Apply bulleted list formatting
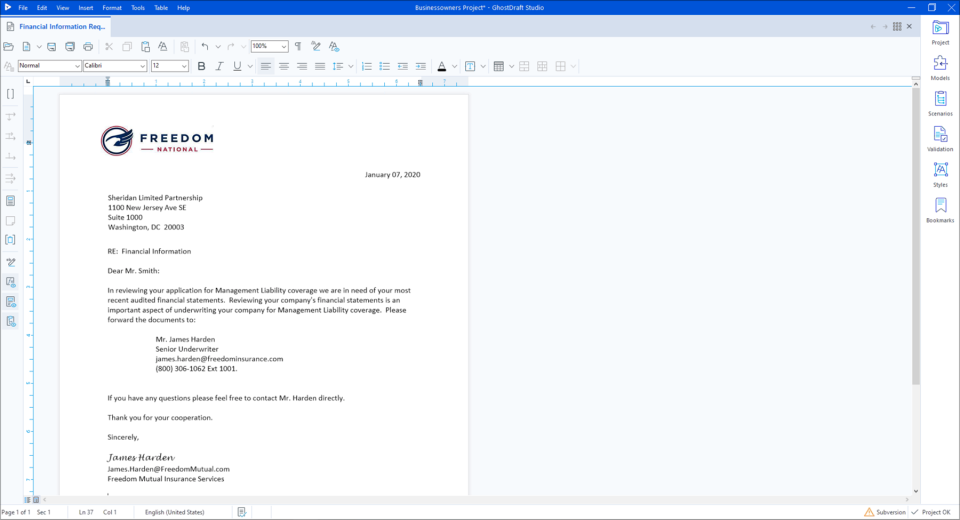This screenshot has width=960, height=520. pos(384,66)
